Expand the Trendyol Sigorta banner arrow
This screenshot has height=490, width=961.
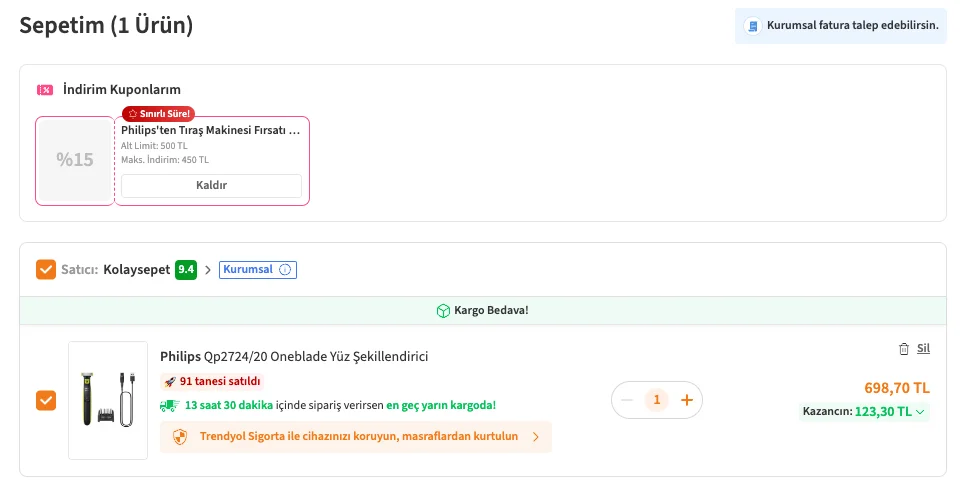535,437
